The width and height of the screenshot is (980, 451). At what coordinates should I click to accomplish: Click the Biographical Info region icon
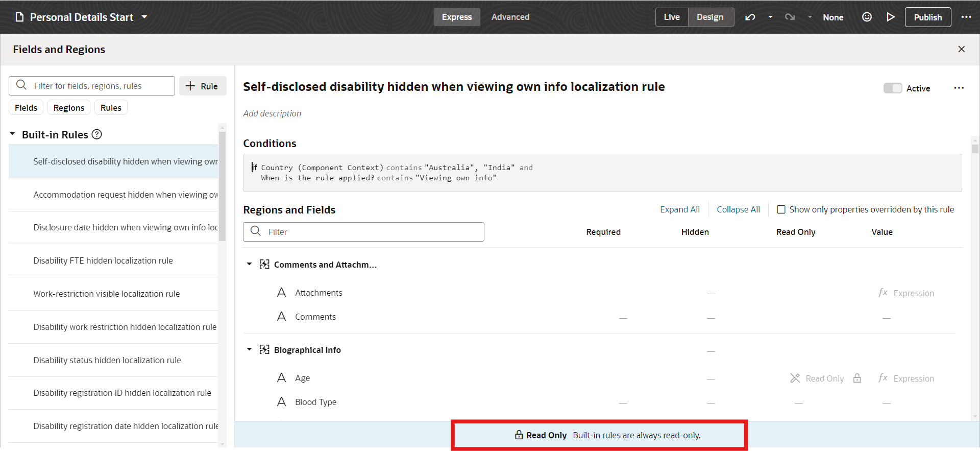pyautogui.click(x=264, y=349)
